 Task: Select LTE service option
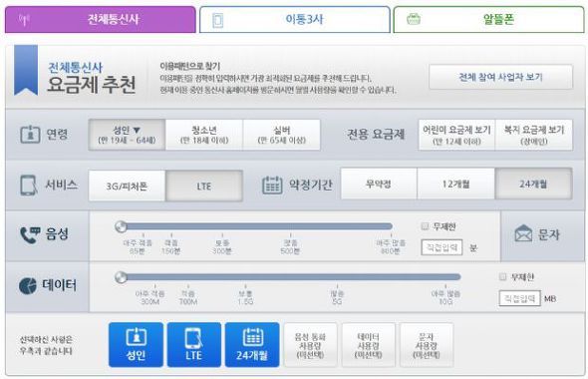coord(204,186)
